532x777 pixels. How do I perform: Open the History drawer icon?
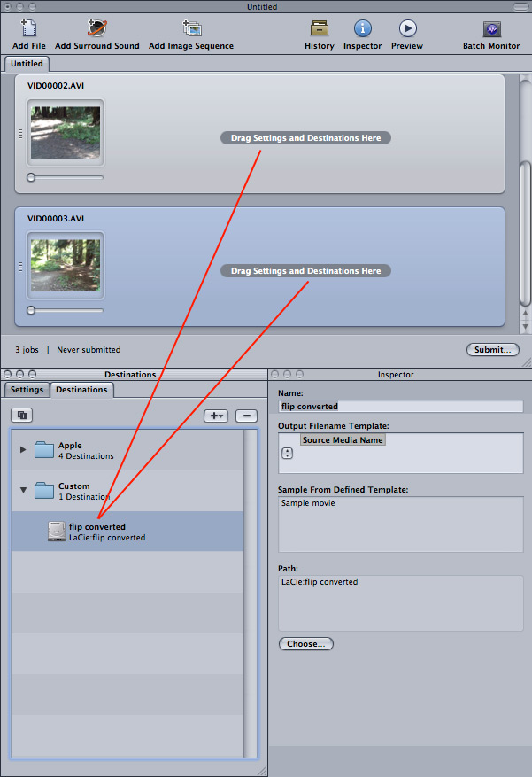pos(320,28)
